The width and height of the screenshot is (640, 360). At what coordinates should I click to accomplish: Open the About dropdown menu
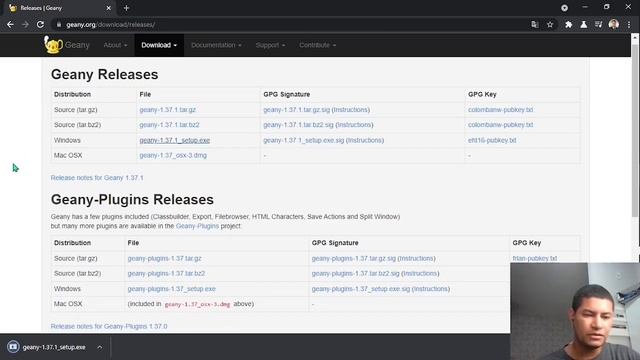pos(115,45)
